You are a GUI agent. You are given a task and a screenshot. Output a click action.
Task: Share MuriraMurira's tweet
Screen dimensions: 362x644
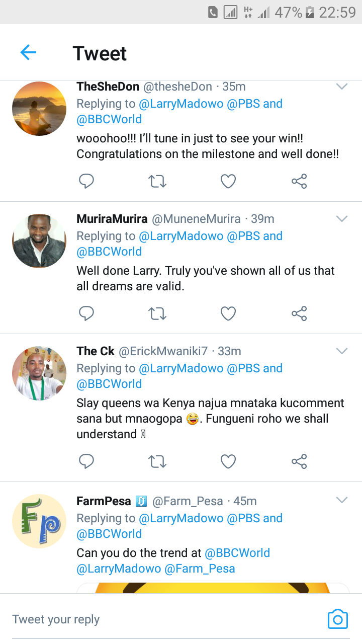pyautogui.click(x=299, y=314)
